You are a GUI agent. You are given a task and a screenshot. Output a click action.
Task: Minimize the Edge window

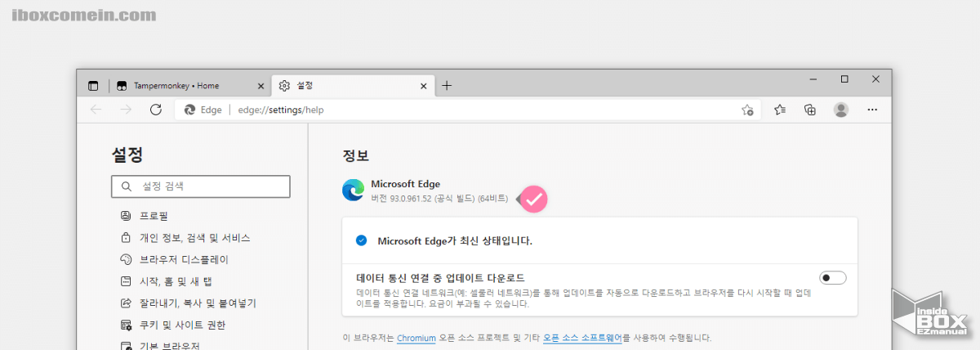(x=812, y=79)
